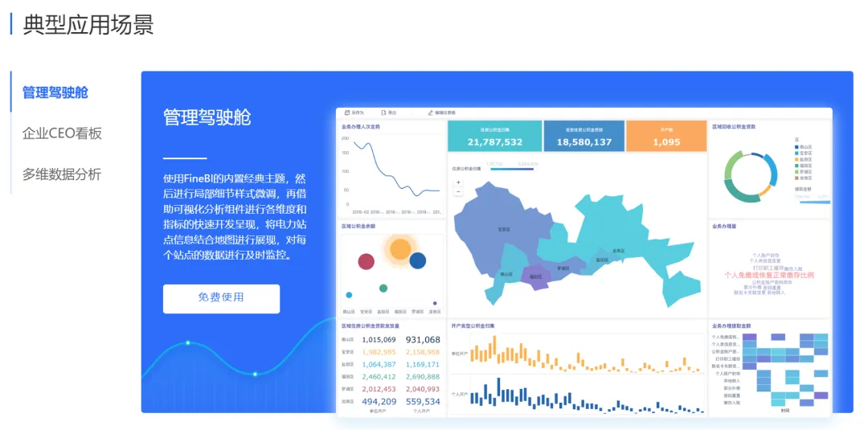Click the 罗湖区 legend color swatch
The image size is (868, 430).
(796, 172)
